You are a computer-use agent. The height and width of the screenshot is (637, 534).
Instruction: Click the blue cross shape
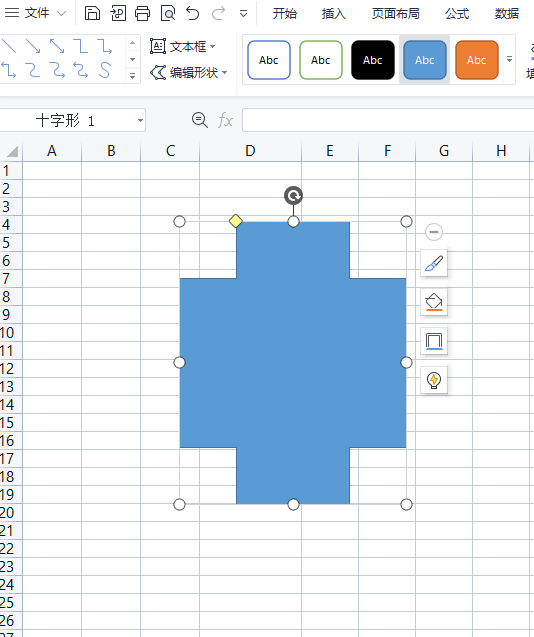[x=293, y=363]
